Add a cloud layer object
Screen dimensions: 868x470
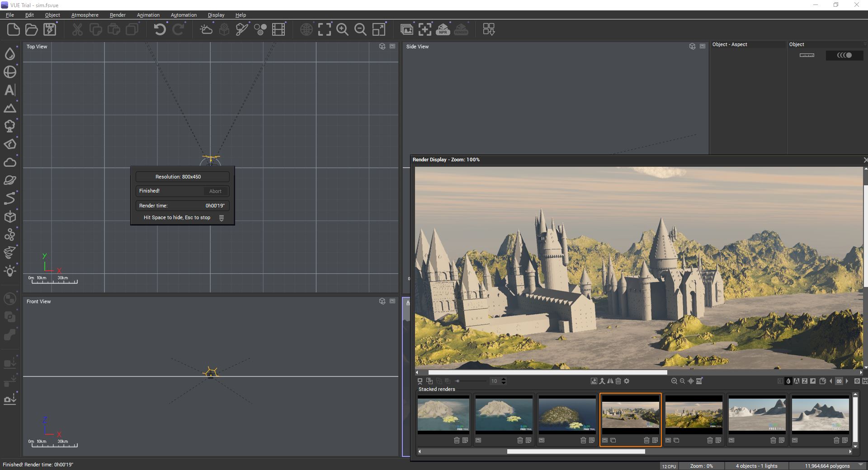click(10, 162)
